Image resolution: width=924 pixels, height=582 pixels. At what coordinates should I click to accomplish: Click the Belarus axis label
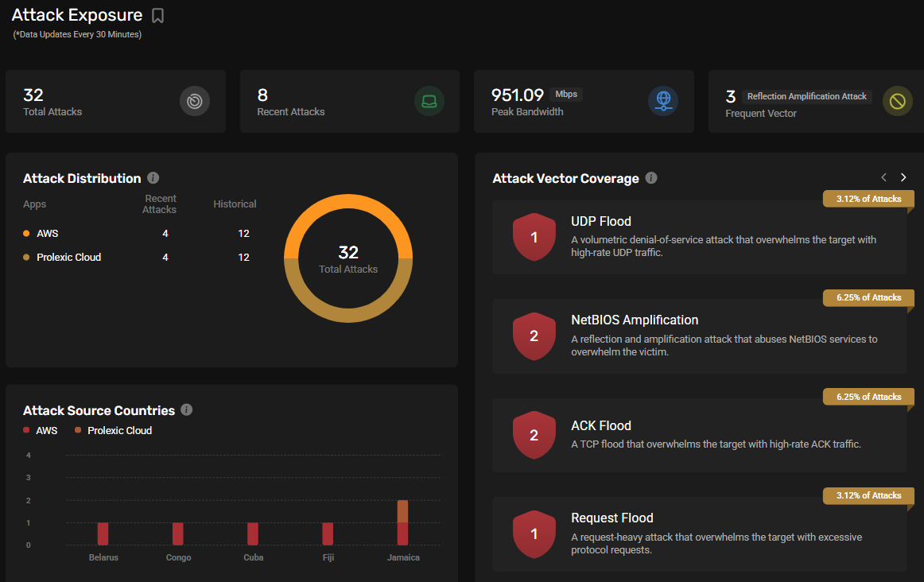pyautogui.click(x=103, y=557)
